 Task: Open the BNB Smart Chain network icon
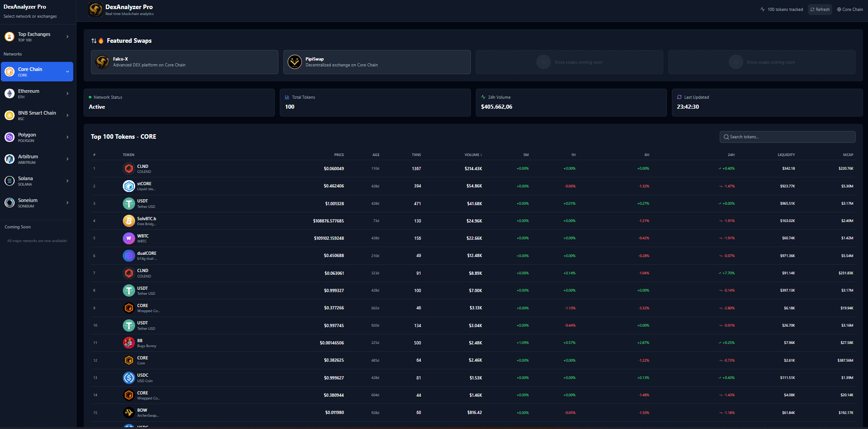(10, 115)
